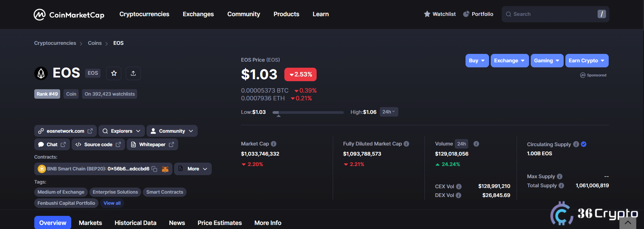Click the MetaMask fox icon
The image size is (644, 229).
pyautogui.click(x=165, y=169)
